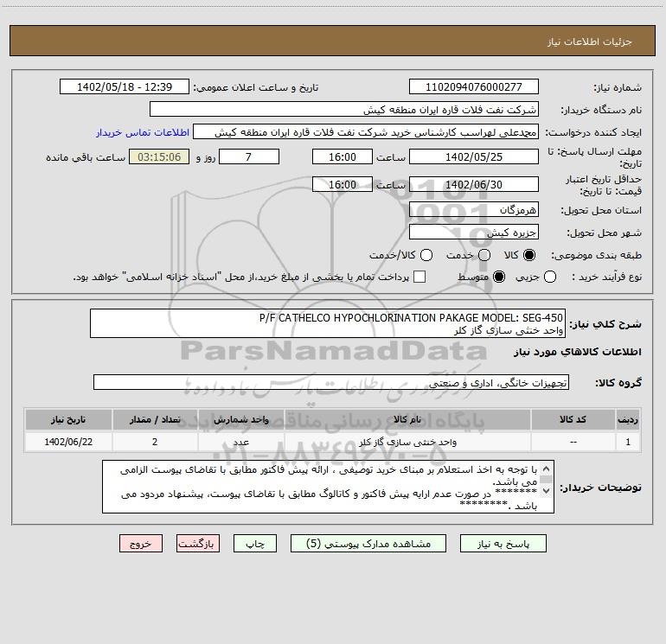Click the نام کالا column header
Image resolution: width=666 pixels, height=644 pixels.
coord(407,420)
